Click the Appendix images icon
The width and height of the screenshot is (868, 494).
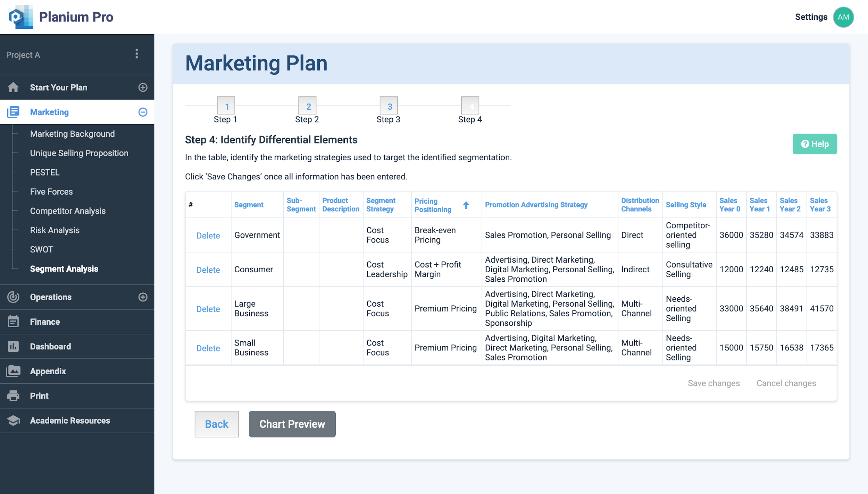pos(13,371)
